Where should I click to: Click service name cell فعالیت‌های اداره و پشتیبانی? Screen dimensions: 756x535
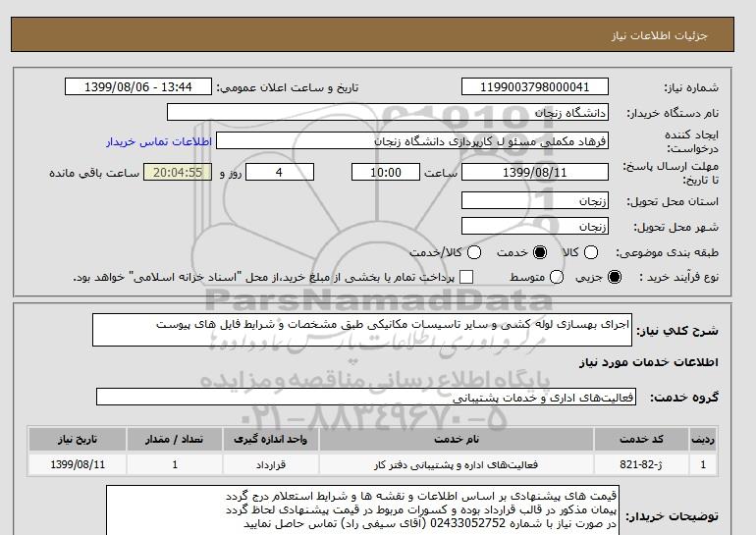coord(457,464)
